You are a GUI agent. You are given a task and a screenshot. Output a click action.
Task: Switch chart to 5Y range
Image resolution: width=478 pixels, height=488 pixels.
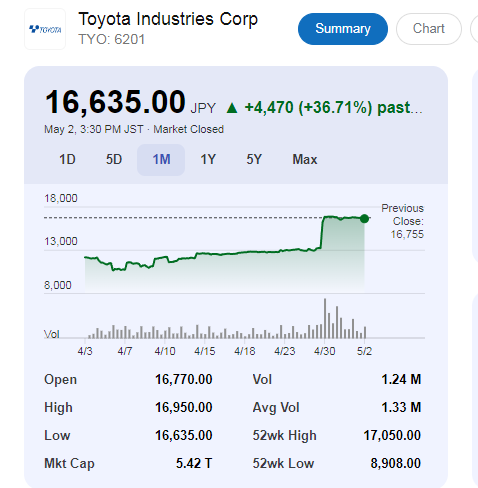coord(254,160)
